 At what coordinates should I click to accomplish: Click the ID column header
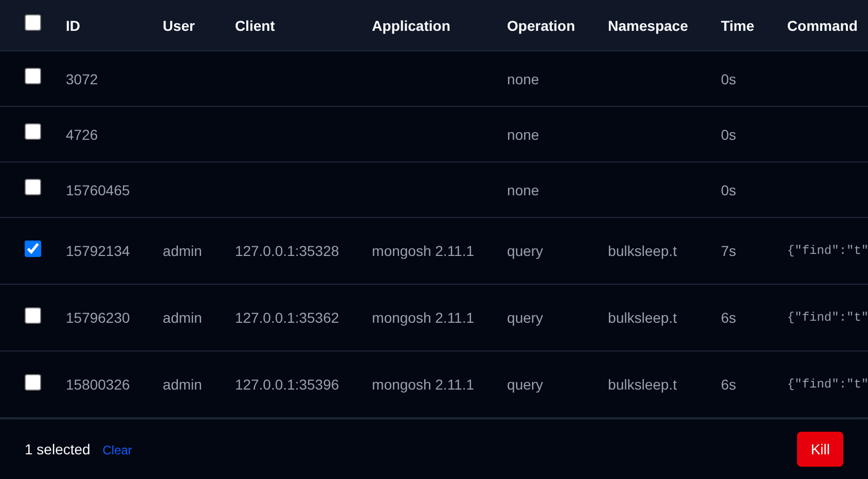(73, 26)
